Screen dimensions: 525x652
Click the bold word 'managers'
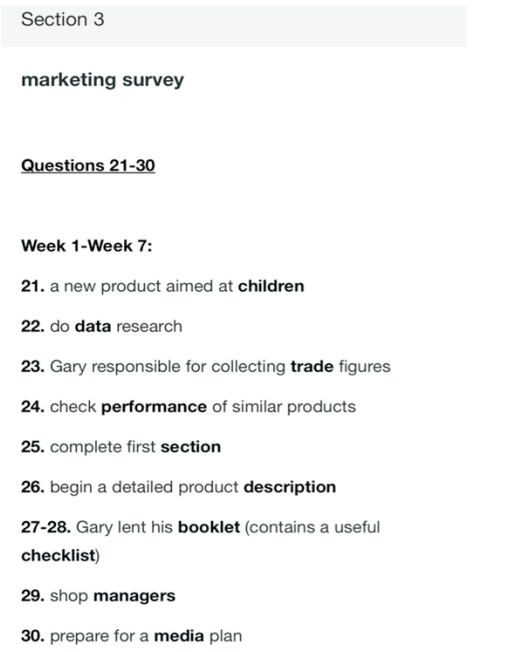pyautogui.click(x=134, y=596)
